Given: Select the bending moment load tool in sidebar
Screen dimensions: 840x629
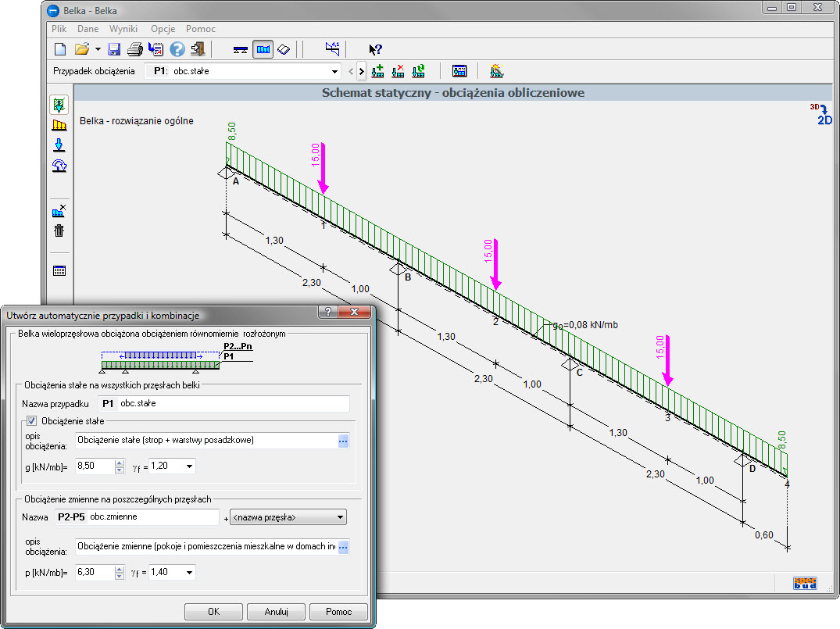Looking at the screenshot, I should (x=59, y=166).
